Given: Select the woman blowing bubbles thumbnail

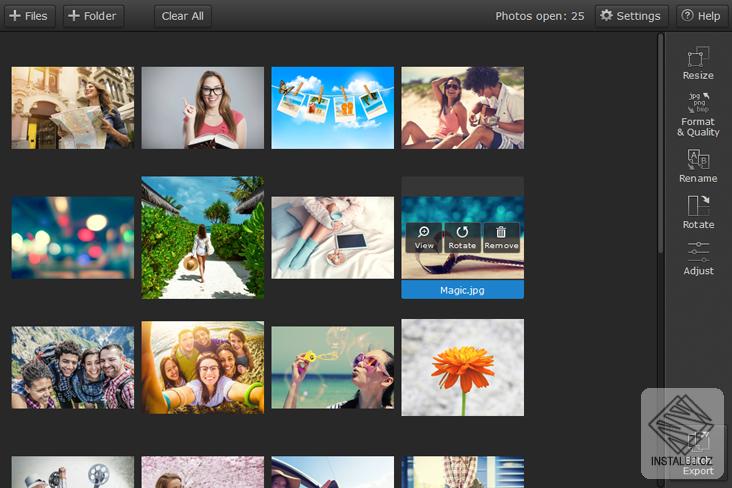Looking at the screenshot, I should (x=332, y=368).
